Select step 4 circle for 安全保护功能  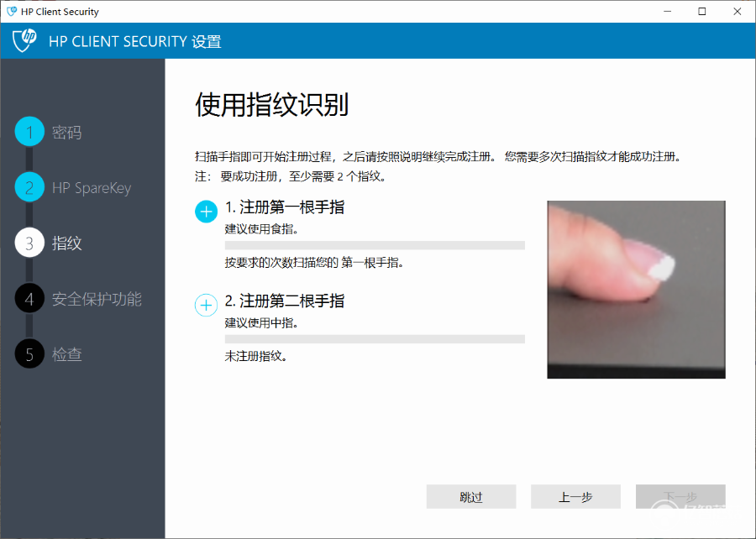click(x=29, y=298)
